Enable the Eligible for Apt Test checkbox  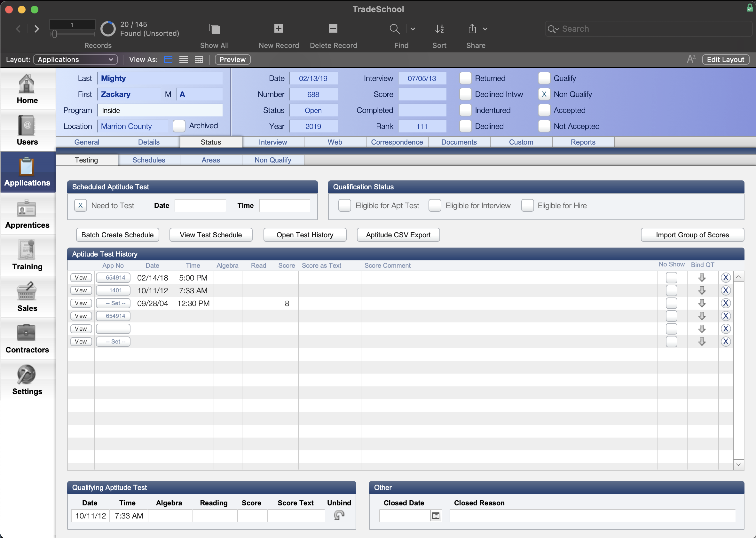click(x=344, y=205)
